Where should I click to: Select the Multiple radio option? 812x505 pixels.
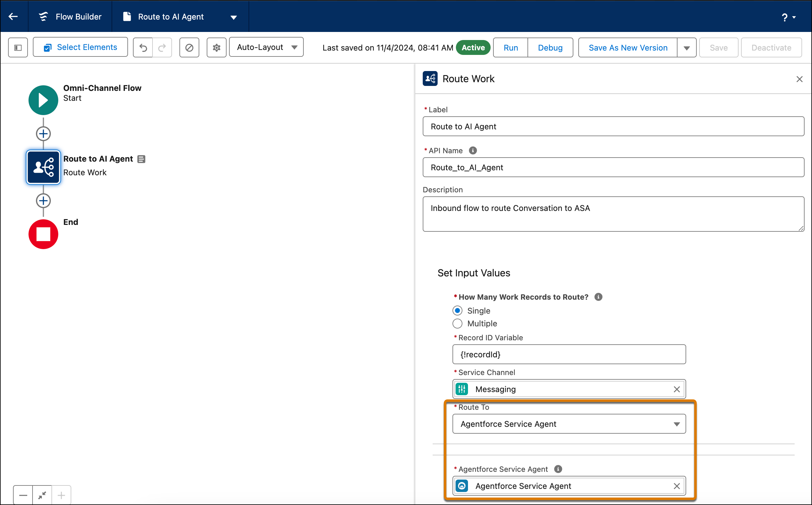[457, 323]
